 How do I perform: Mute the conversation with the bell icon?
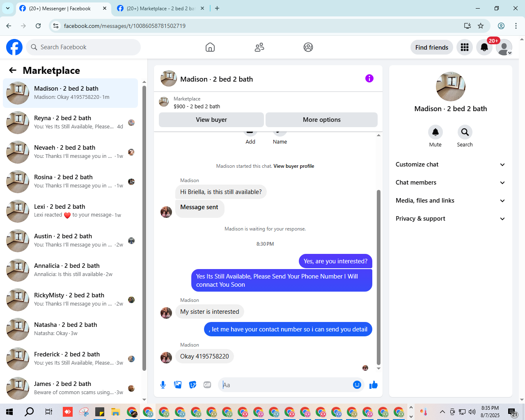[436, 132]
